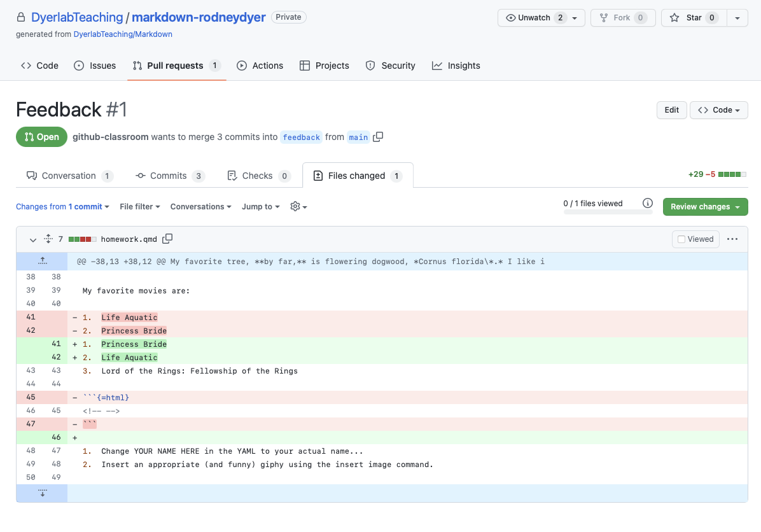Viewport: 761px width, 532px height.
Task: Click the files viewed info icon
Action: point(648,204)
